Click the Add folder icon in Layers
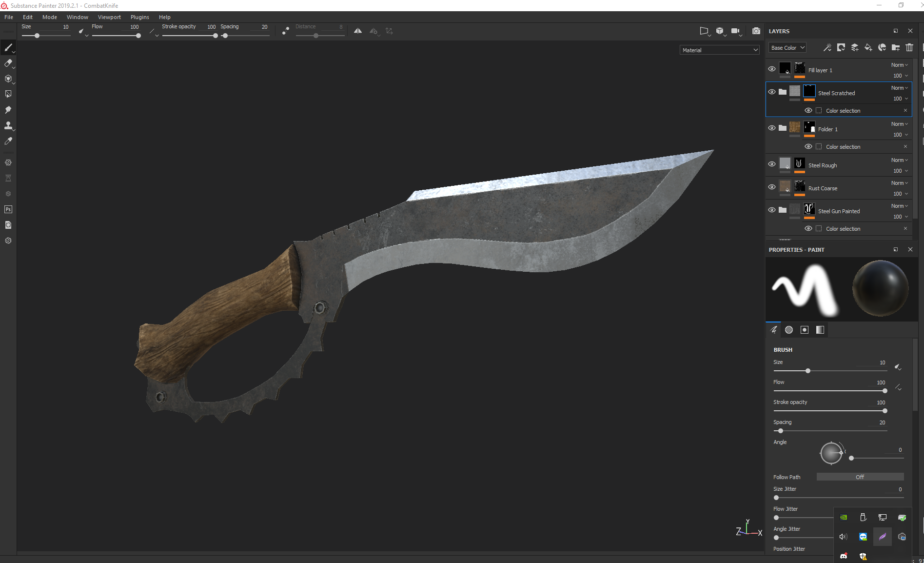Image resolution: width=924 pixels, height=563 pixels. (x=896, y=47)
